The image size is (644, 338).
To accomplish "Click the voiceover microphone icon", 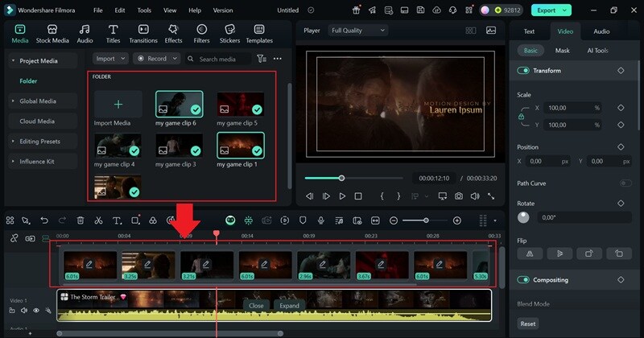I will tap(320, 221).
